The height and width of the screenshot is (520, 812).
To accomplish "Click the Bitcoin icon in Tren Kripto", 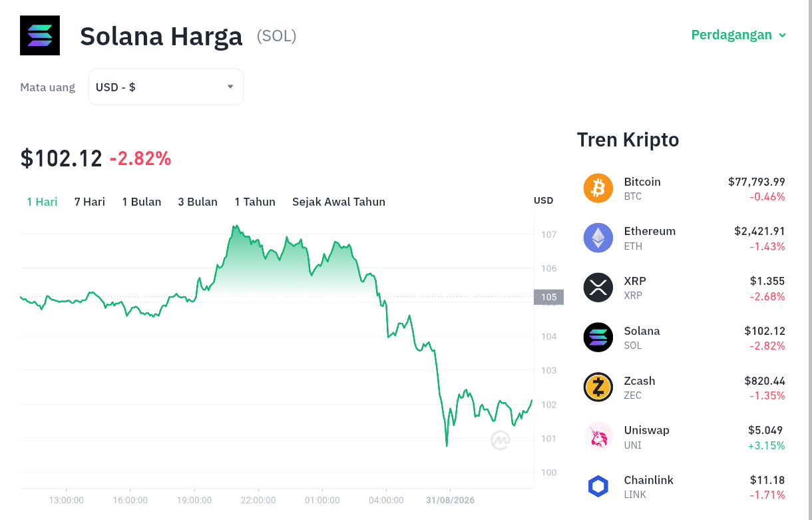I will pyautogui.click(x=598, y=188).
